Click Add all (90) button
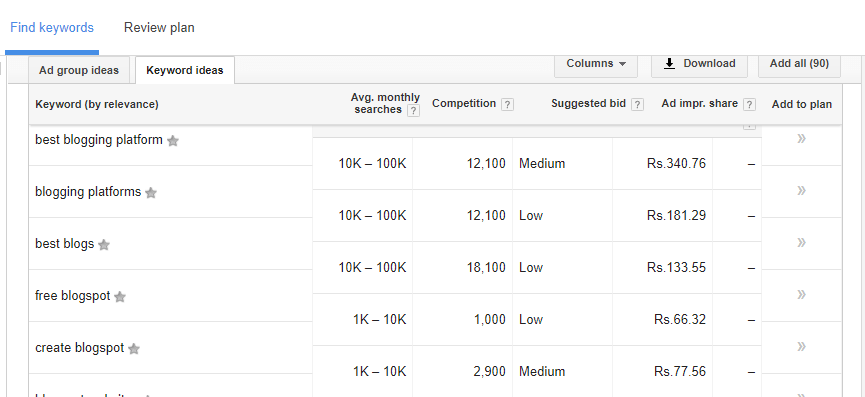The image size is (865, 397). coord(799,64)
